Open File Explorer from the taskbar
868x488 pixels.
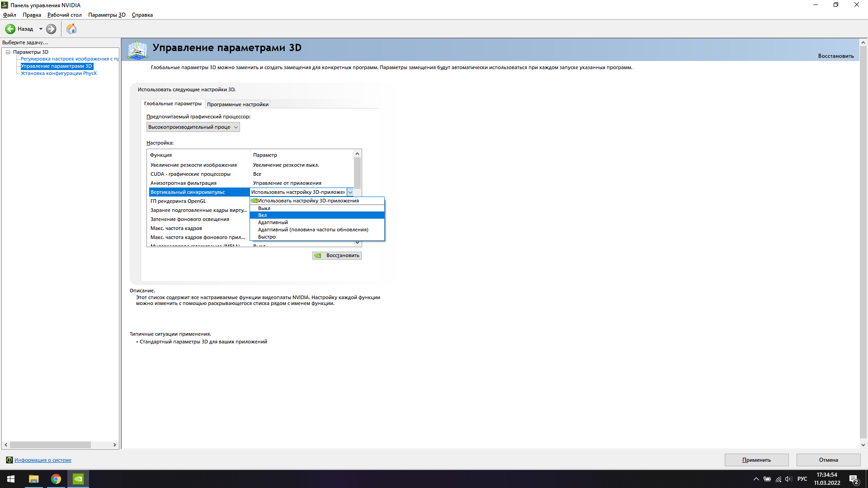coord(34,479)
